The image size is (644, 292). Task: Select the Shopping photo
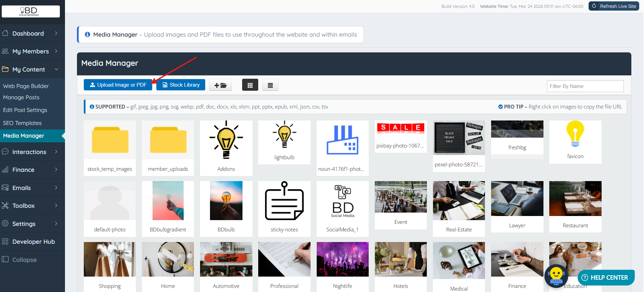point(110,267)
